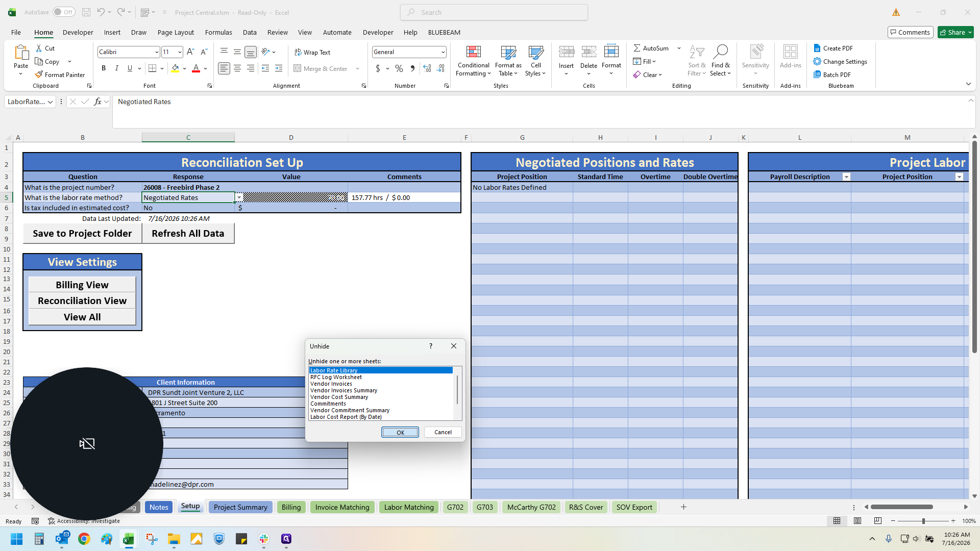Toggle bold formatting
This screenshot has width=980, height=551.
tap(104, 68)
